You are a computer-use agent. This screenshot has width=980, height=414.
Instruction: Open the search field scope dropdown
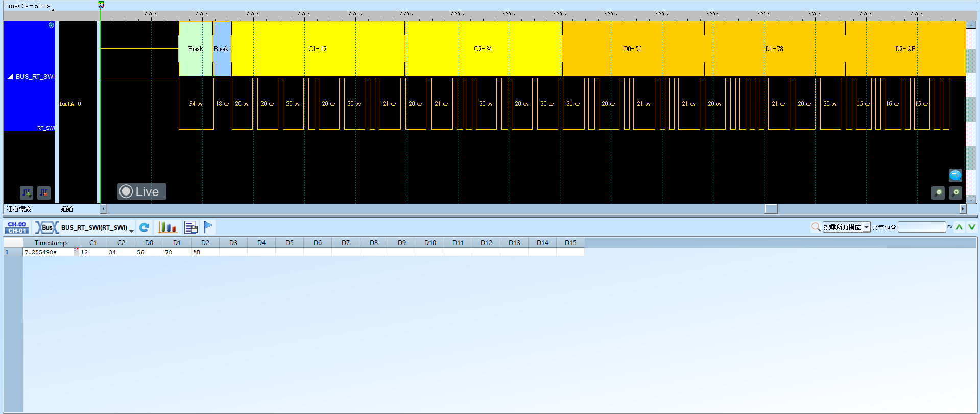coord(867,227)
